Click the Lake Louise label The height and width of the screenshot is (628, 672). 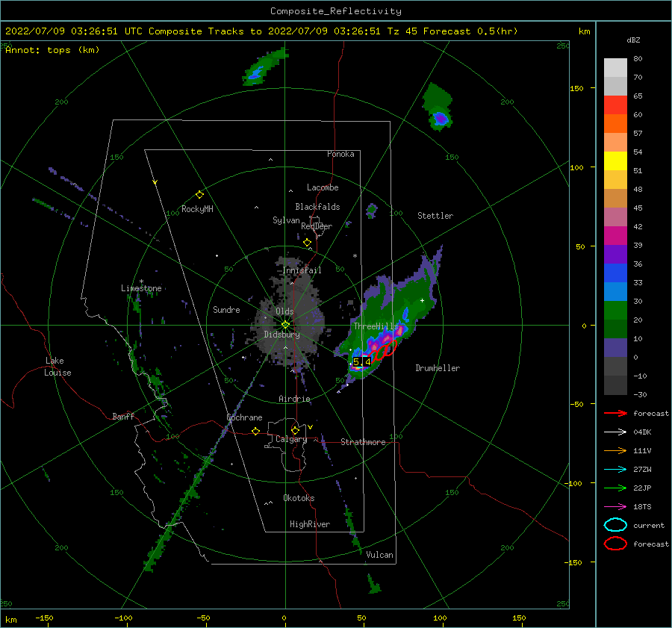pos(57,367)
